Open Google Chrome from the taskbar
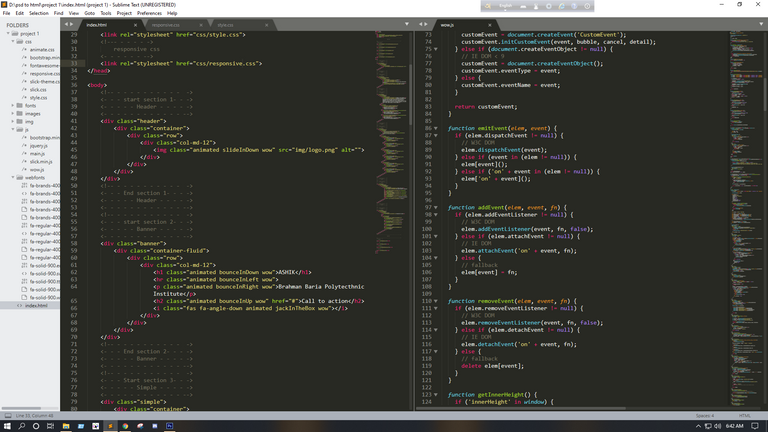The image size is (768, 432). coord(125,426)
